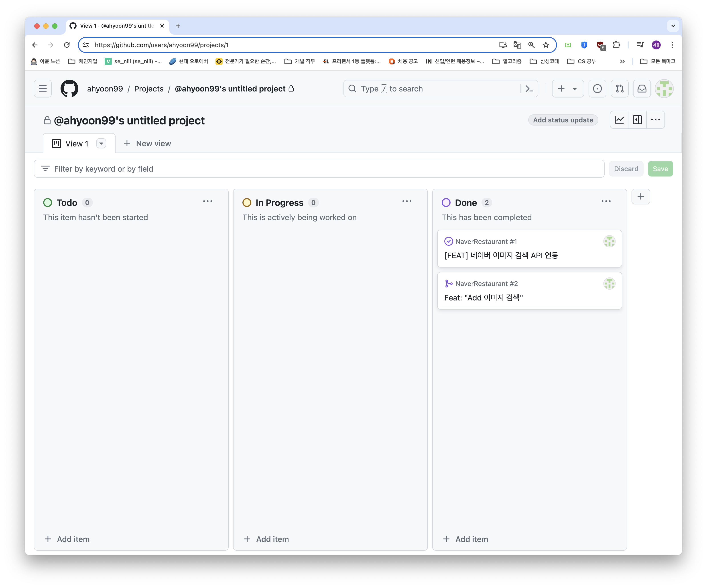707x588 pixels.
Task: Open the Todo column options menu
Action: click(207, 201)
